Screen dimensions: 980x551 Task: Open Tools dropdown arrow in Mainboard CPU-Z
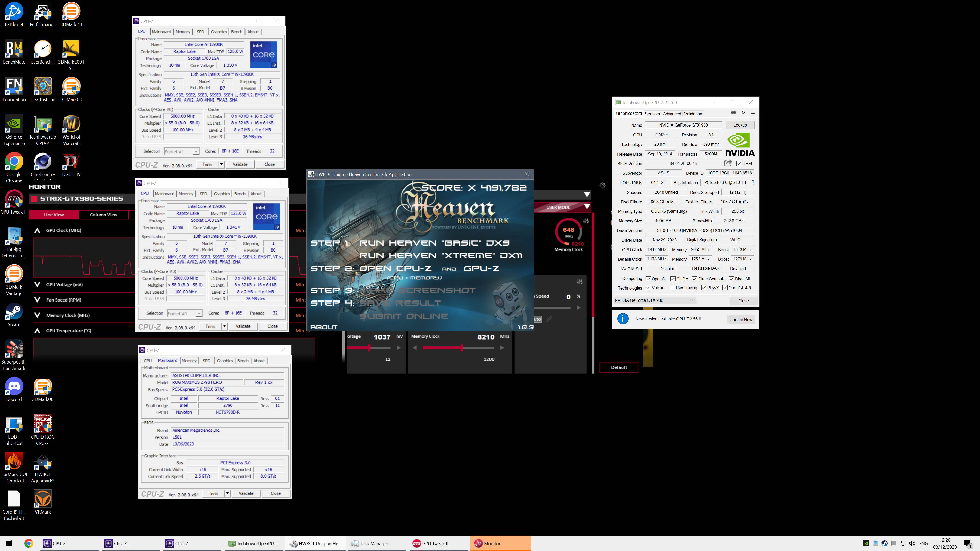point(227,493)
